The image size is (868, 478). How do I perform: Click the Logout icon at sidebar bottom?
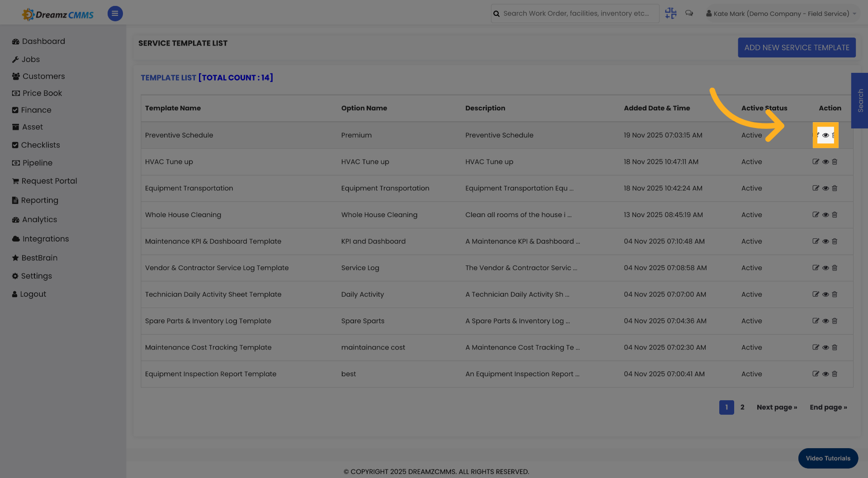15,294
